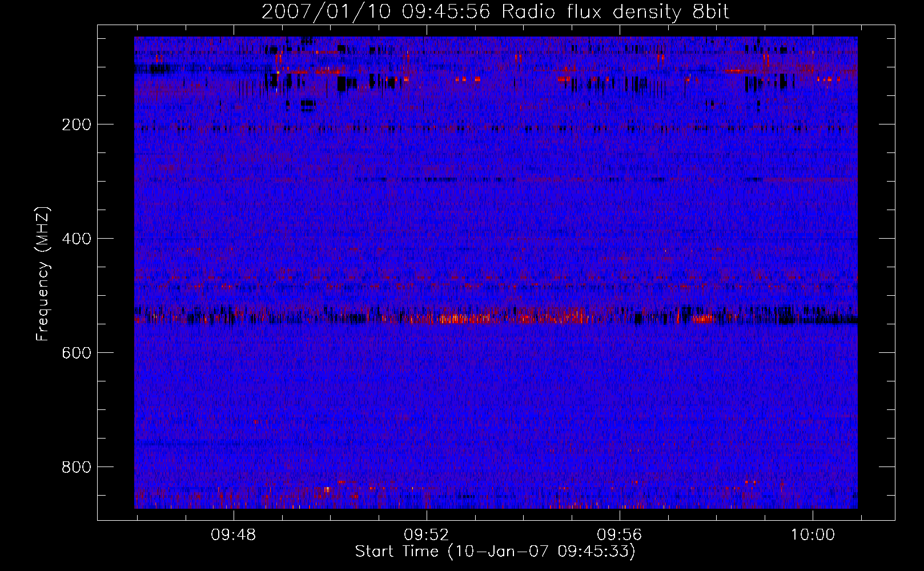Click the 10:00 time tick label
The height and width of the screenshot is (571, 924).
click(813, 535)
